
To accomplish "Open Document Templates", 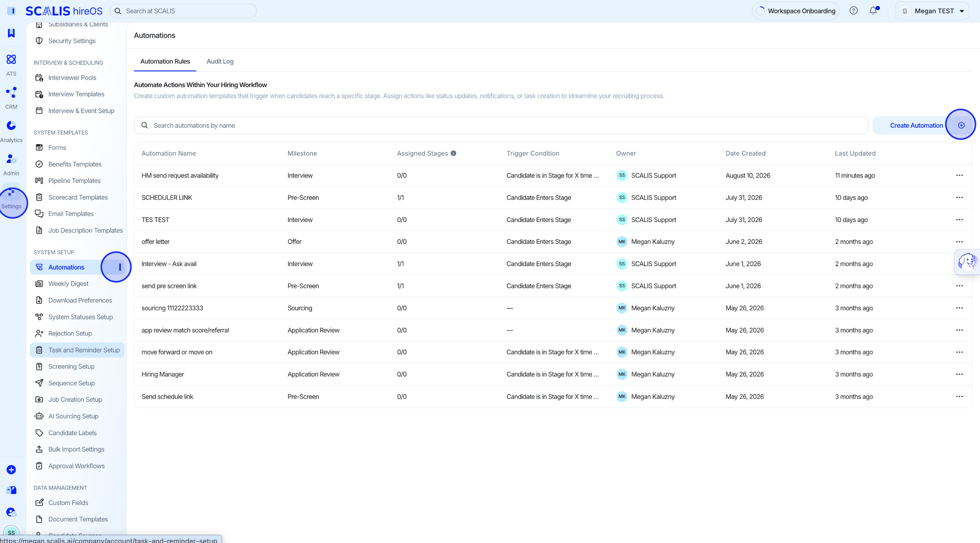I will coord(78,519).
